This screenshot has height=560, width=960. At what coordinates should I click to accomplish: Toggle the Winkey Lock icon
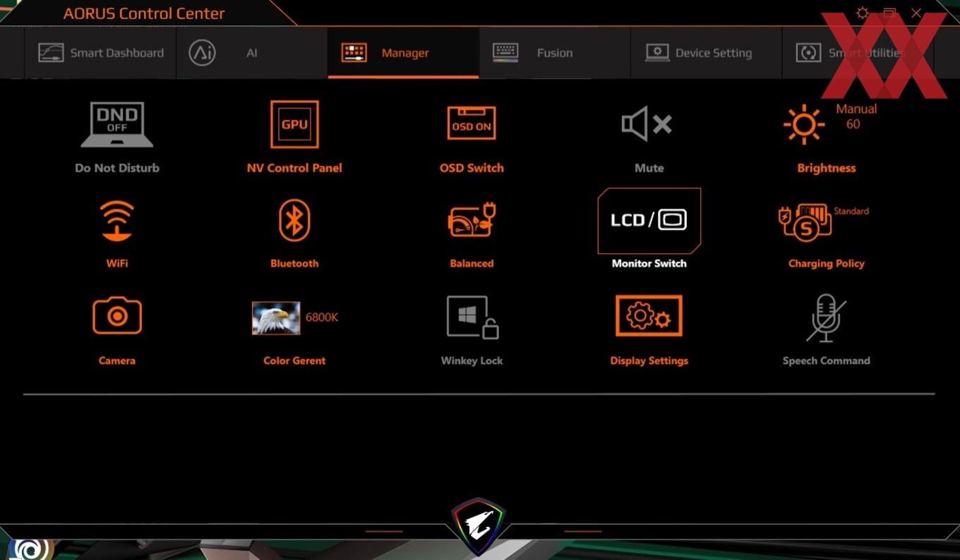[472, 317]
